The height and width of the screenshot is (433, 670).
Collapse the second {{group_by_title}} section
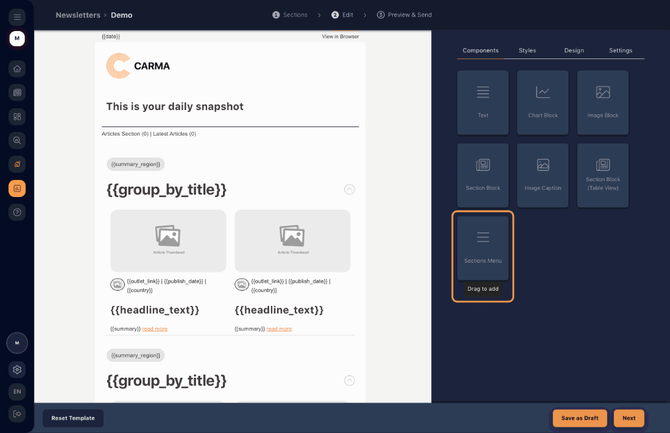(x=349, y=380)
